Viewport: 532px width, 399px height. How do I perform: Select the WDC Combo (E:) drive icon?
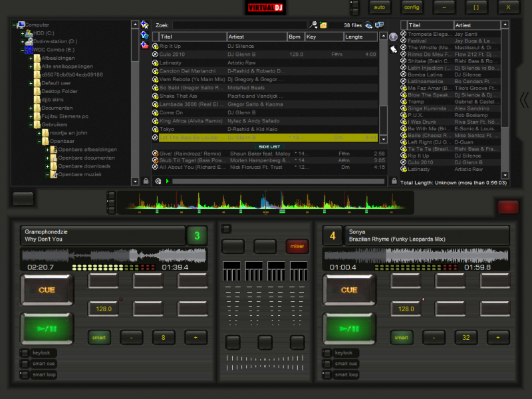pyautogui.click(x=29, y=49)
